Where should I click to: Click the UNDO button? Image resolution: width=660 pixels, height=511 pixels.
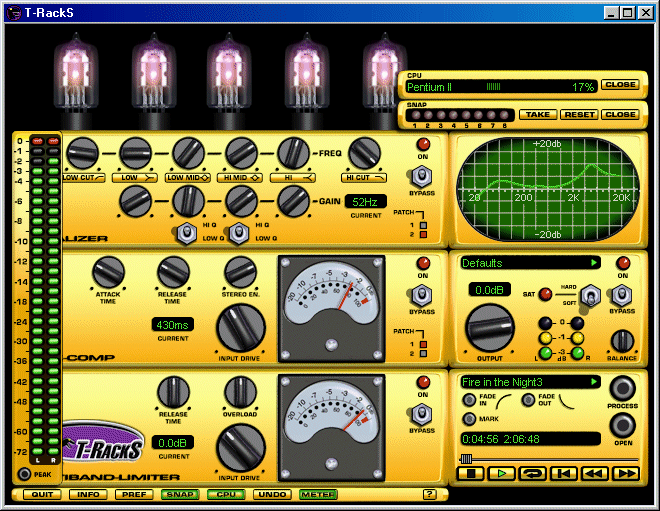(x=272, y=494)
